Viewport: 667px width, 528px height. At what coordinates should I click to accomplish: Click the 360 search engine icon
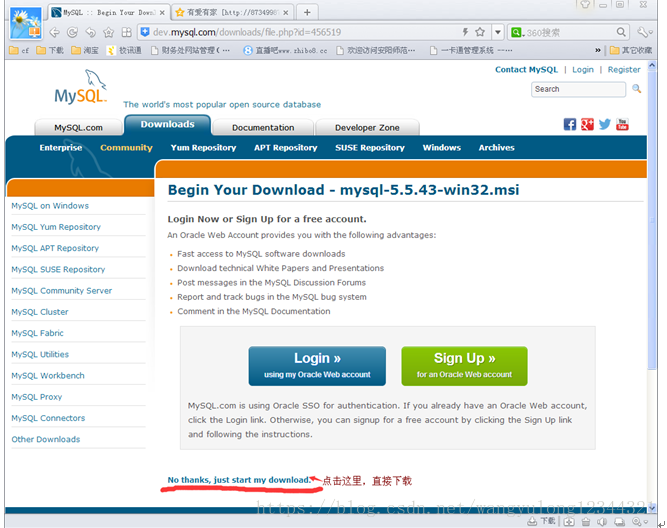tap(516, 32)
